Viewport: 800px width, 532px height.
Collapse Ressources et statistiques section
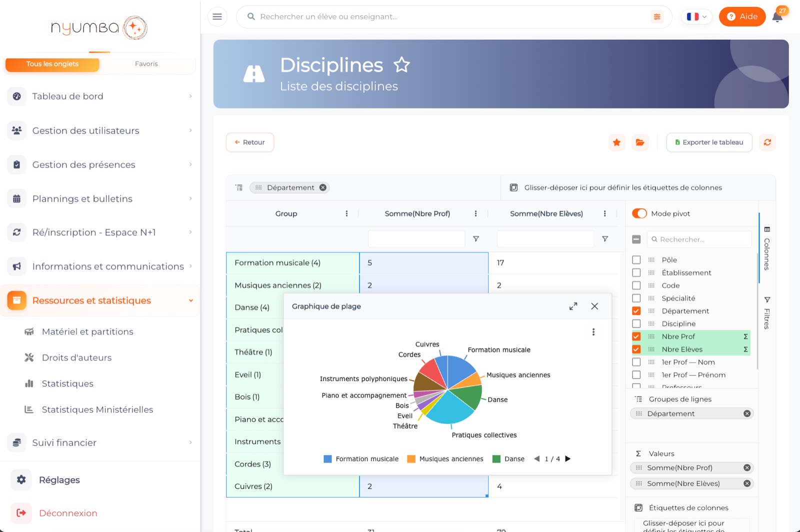tap(100, 300)
